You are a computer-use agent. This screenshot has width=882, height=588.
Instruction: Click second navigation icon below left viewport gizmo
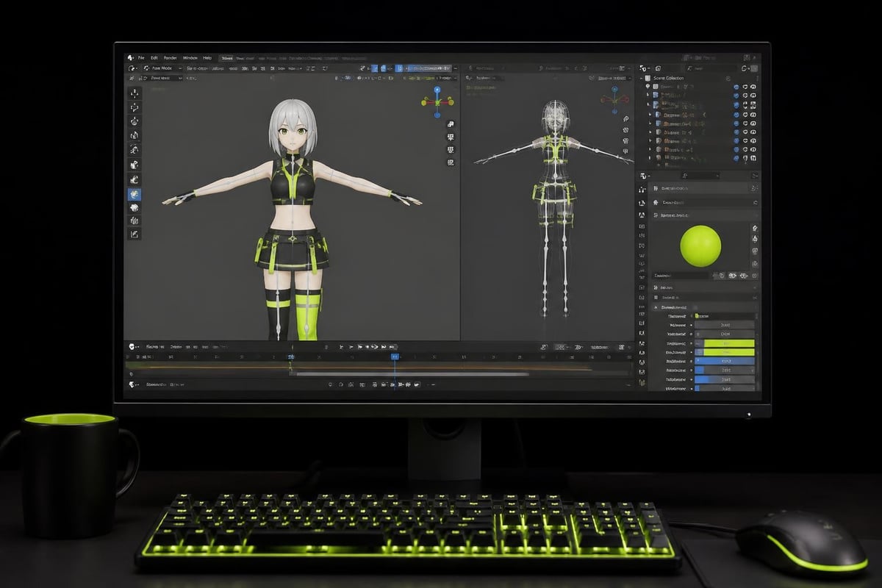450,137
